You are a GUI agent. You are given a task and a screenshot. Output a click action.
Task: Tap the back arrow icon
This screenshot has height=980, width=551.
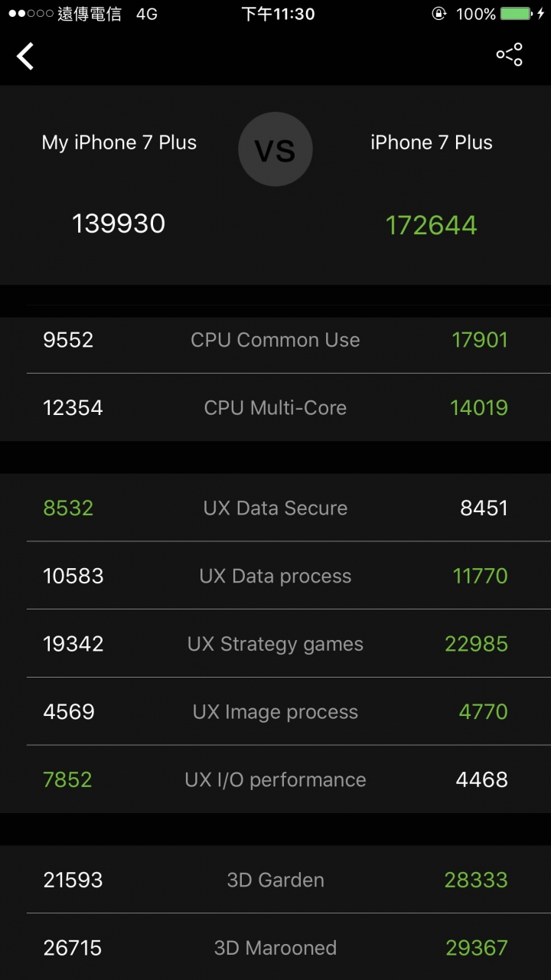(x=26, y=56)
